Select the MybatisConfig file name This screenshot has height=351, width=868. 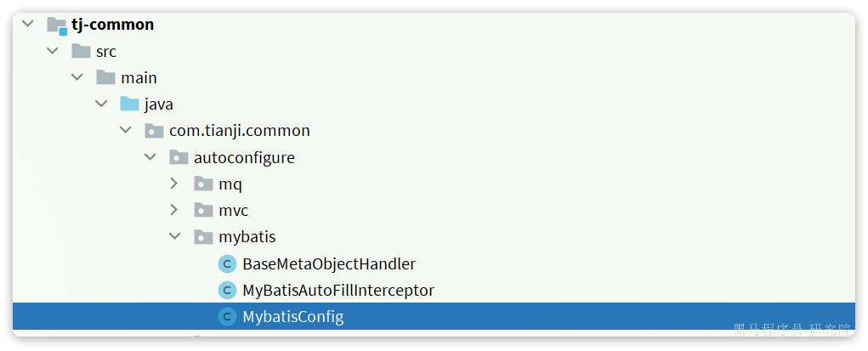pos(292,317)
